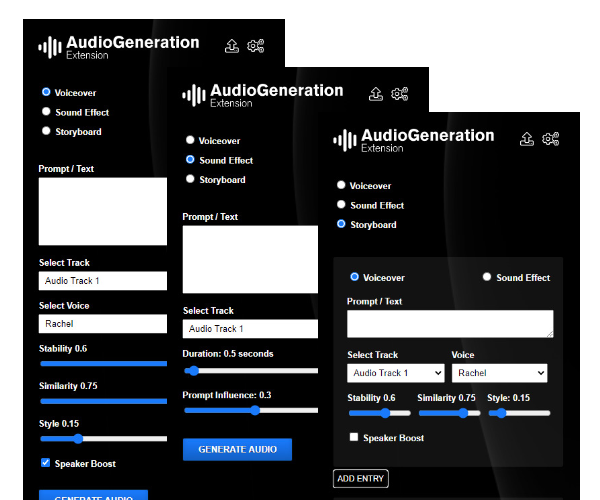The image size is (600, 500).
Task: Click the Add Entry button
Action: (361, 479)
